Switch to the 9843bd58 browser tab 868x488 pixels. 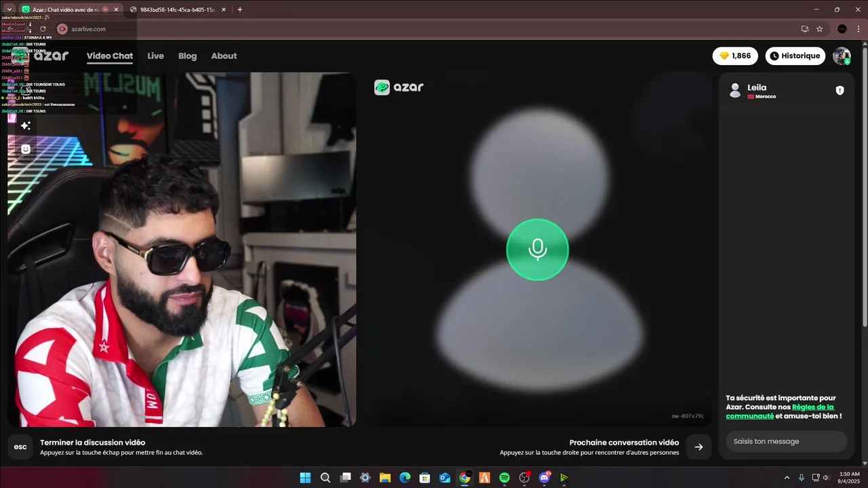tap(178, 9)
